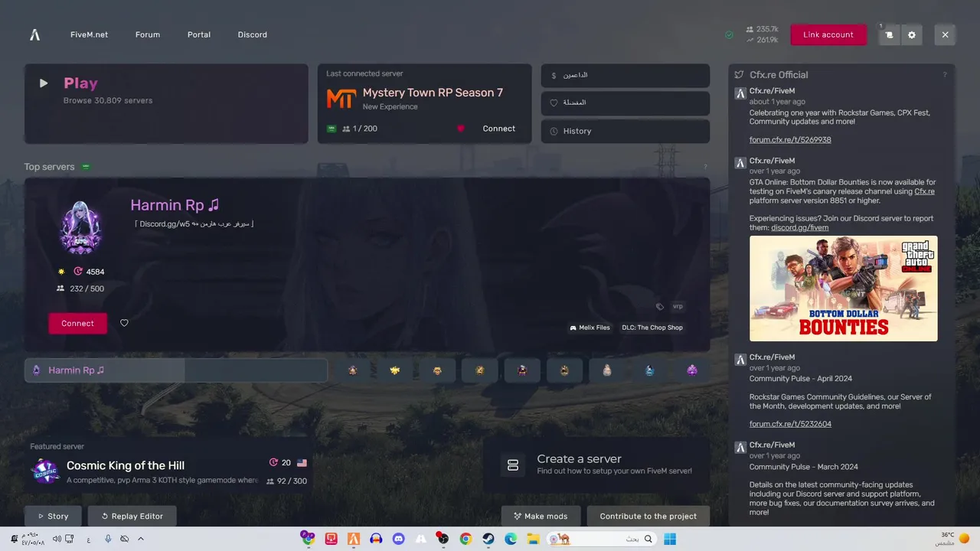Viewport: 980px width, 551px height.
Task: Open Microsoft Edge from the taskbar
Action: click(511, 539)
